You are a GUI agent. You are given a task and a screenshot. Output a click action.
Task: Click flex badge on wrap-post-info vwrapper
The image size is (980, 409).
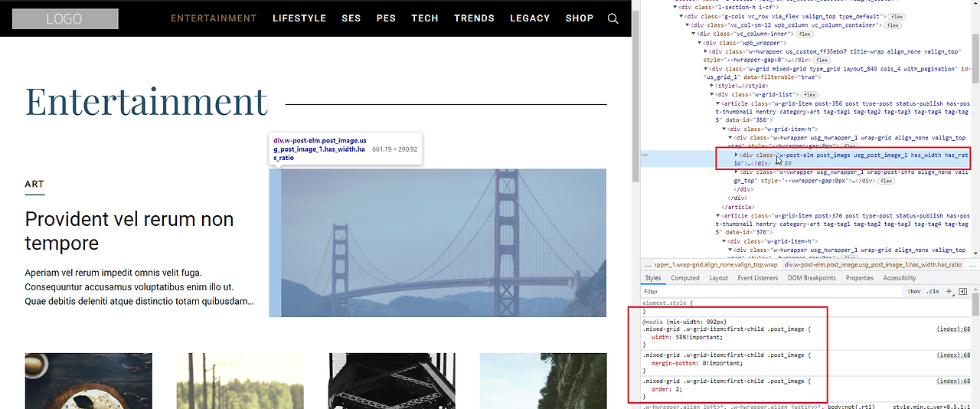886,181
